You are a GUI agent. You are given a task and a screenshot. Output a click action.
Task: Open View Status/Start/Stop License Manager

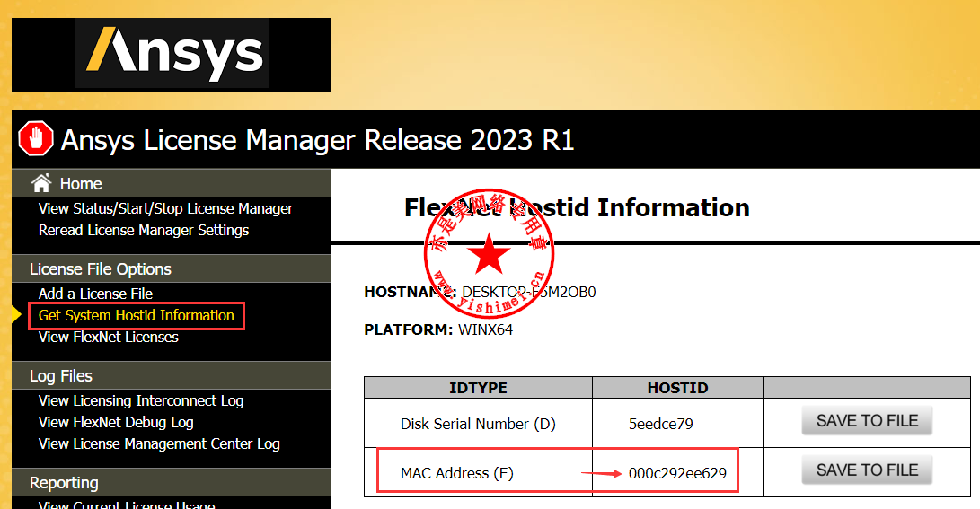165,208
